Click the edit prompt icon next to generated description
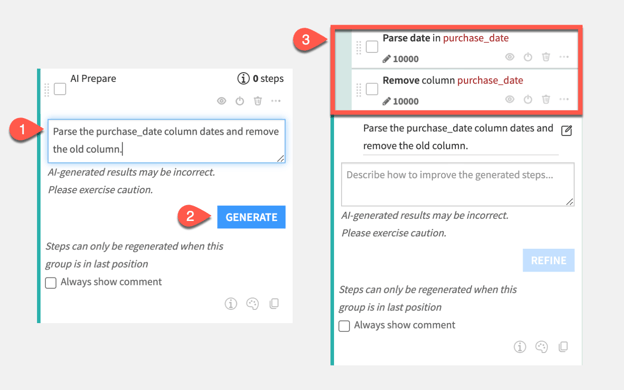The width and height of the screenshot is (624, 390). [566, 131]
